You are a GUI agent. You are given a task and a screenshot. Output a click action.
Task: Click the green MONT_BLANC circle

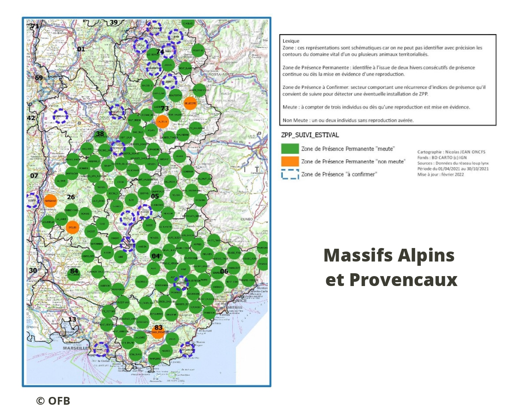click(185, 68)
